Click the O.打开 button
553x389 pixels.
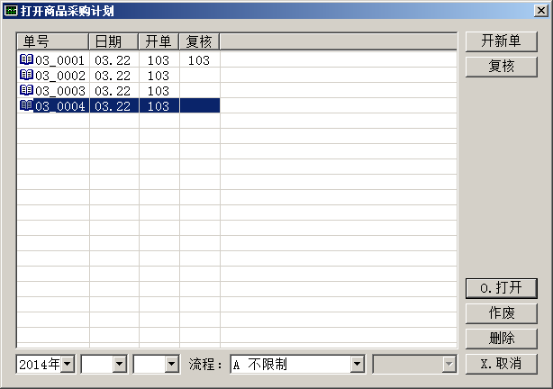click(501, 288)
